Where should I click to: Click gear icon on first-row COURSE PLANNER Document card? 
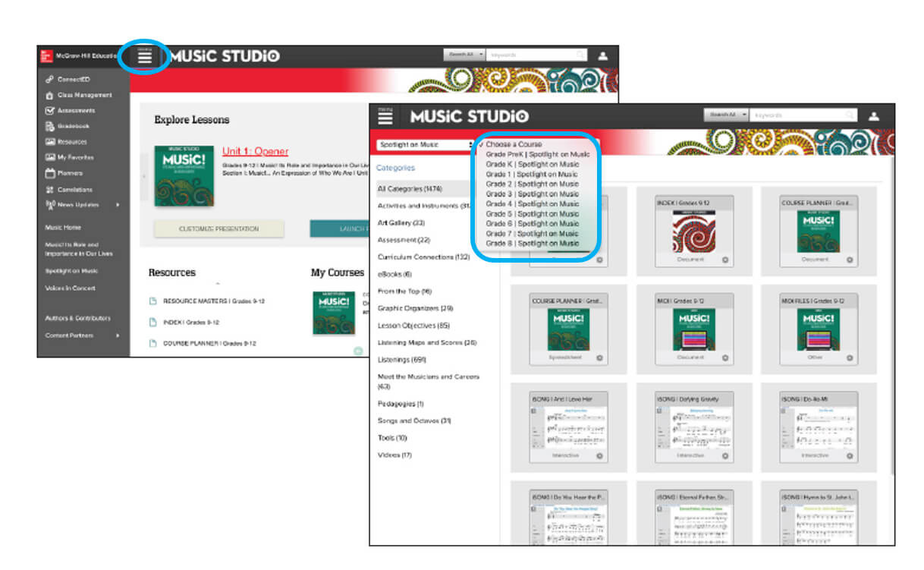849,260
